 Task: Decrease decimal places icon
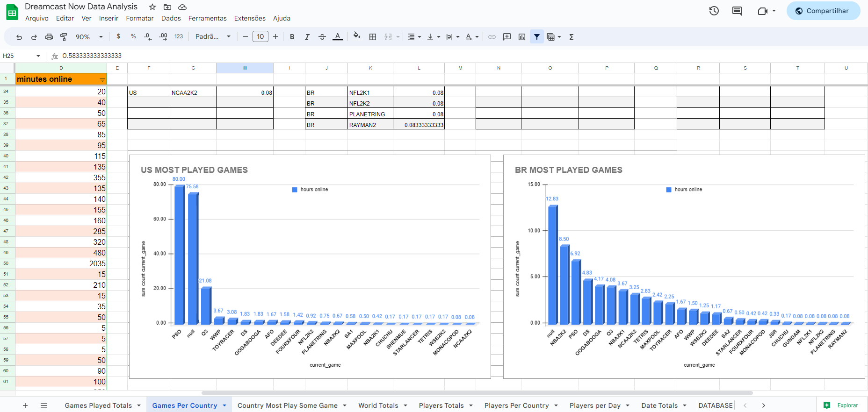click(148, 36)
